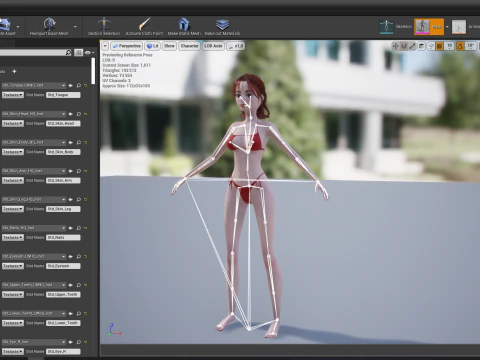Open the Textures dropdown for Std_Skin_Leg

coord(13,209)
